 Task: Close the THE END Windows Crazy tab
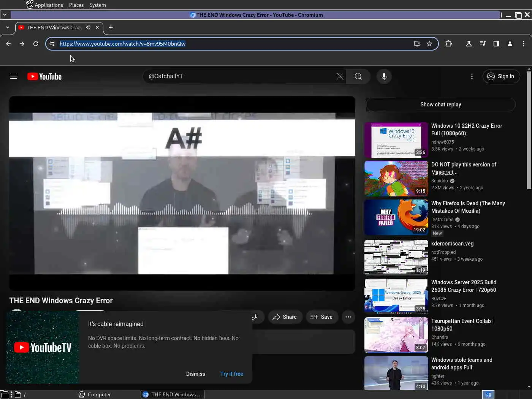97,27
